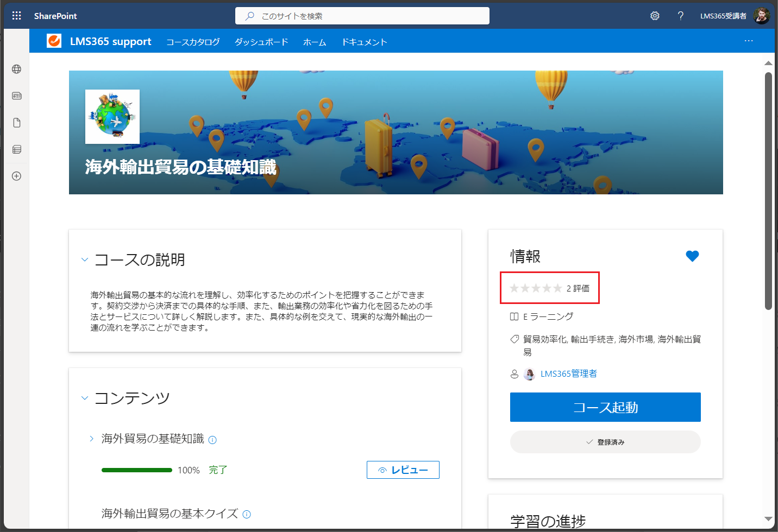
Task: Click in the このサイトを検索 search box
Action: coord(362,16)
